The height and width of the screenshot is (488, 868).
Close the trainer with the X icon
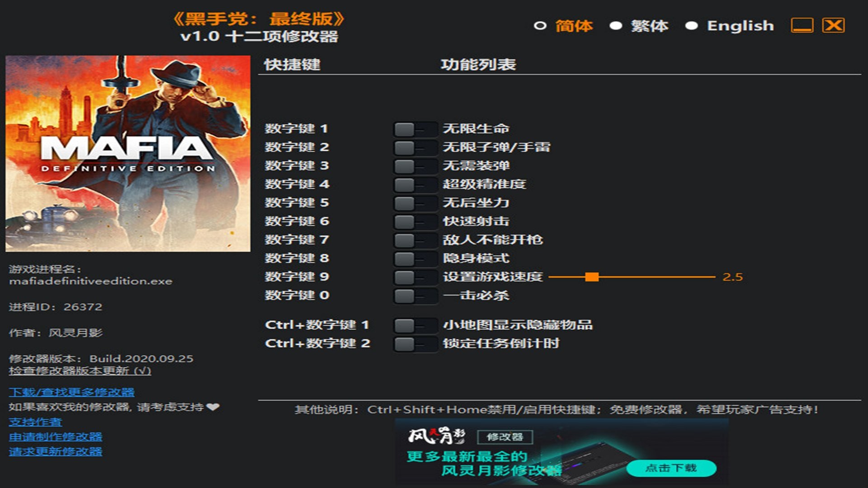pos(833,25)
